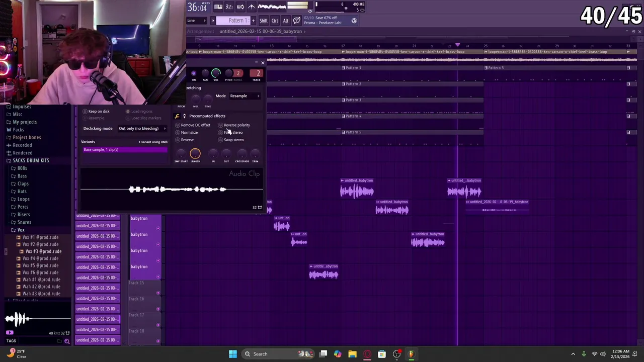Toggle Load regions option

[139, 111]
